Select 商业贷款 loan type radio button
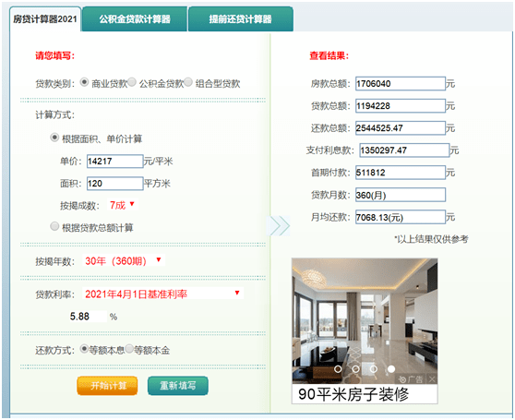 (x=84, y=82)
